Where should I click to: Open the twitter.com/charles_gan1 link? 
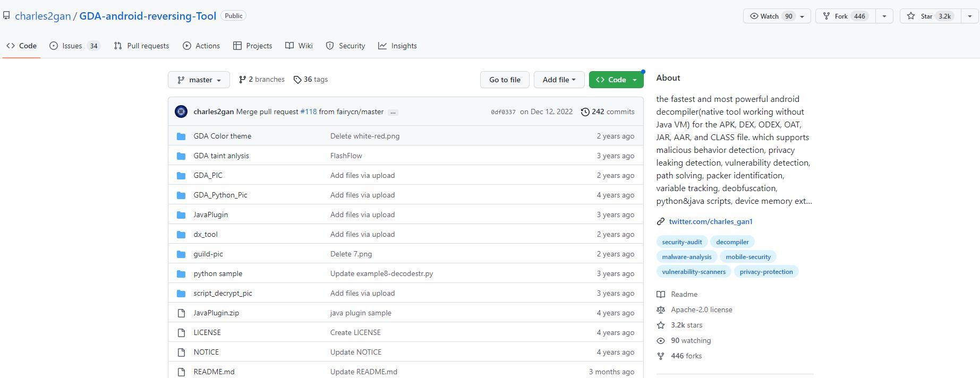[x=711, y=221]
